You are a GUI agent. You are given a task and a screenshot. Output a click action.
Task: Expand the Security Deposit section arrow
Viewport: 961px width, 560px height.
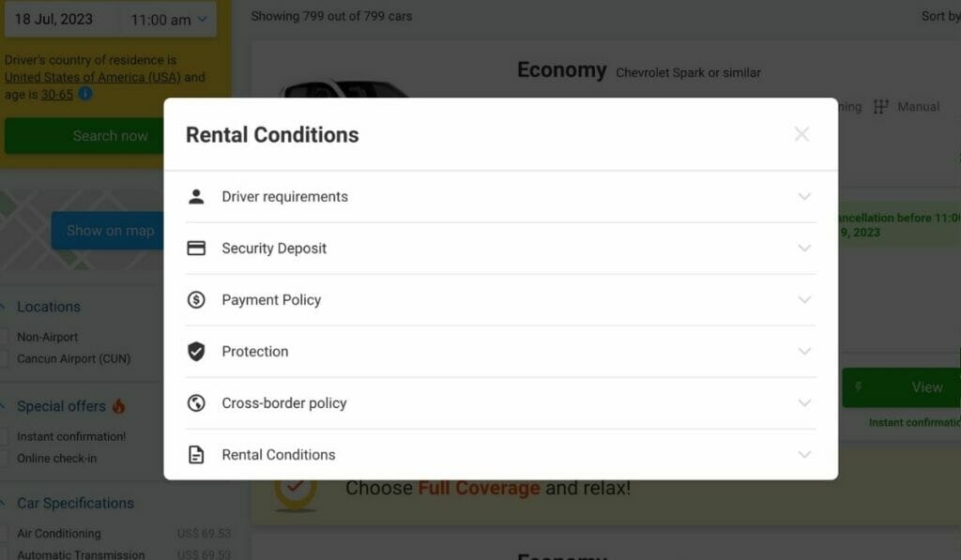[804, 249]
